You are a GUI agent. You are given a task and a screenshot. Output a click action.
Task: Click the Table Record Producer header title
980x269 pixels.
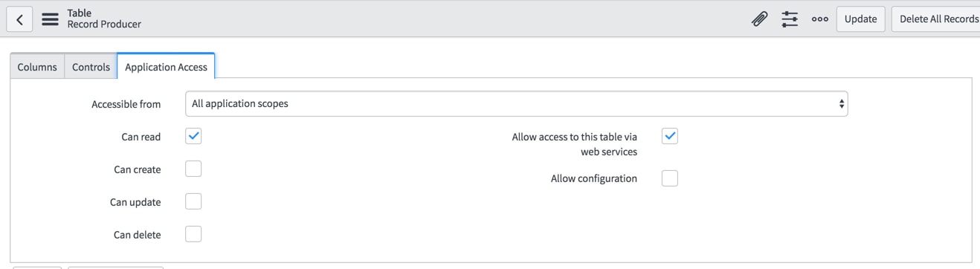click(x=104, y=19)
